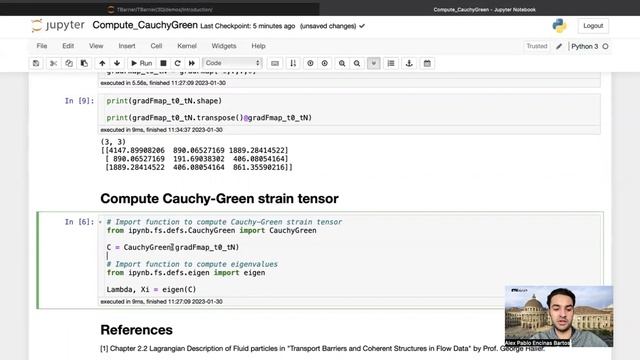
Task: Move the selected cell up
Action: (102, 63)
